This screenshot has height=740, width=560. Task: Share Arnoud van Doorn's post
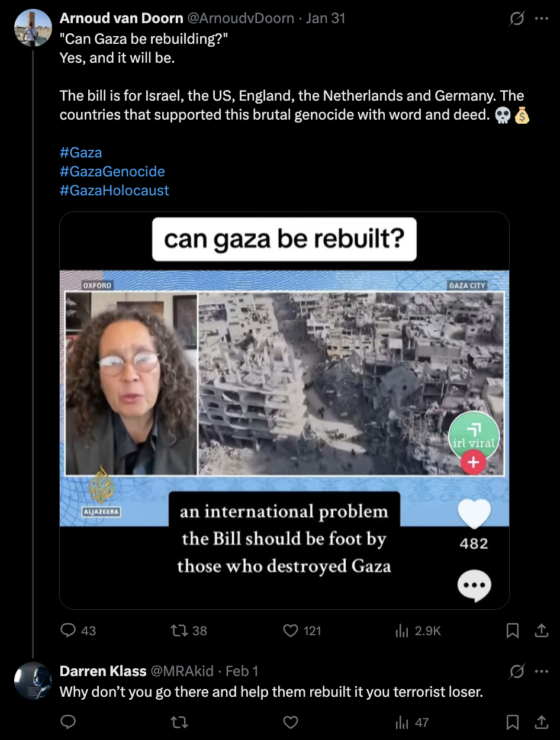click(542, 631)
